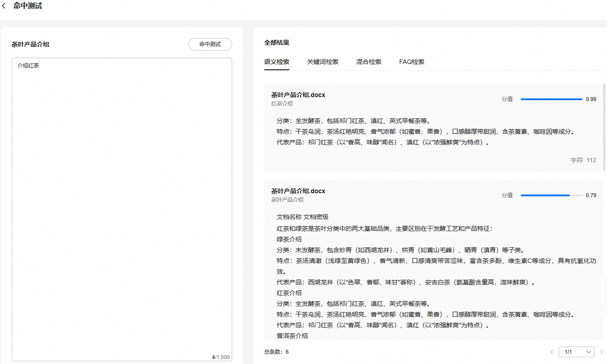The image size is (607, 364).
Task: Switch to the FAQ检索 tab
Action: point(412,62)
